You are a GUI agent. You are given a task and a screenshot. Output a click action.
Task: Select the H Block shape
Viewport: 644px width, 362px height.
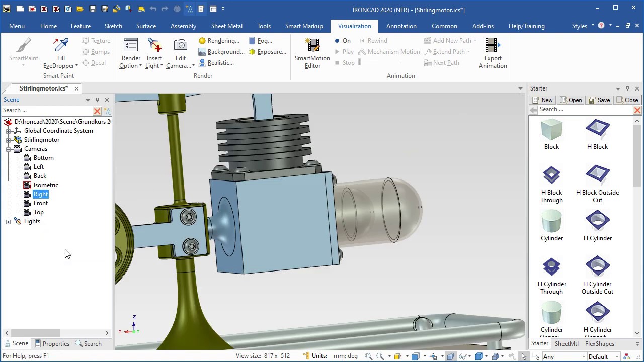point(597,135)
